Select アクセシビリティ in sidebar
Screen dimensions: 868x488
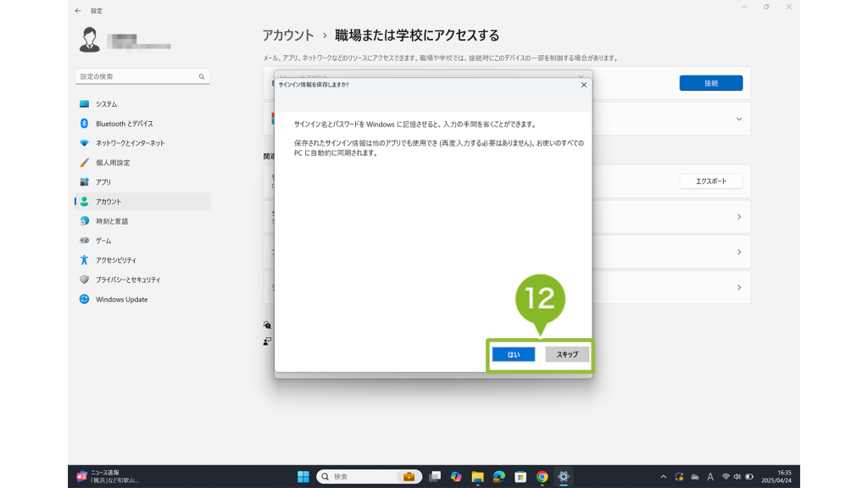pos(116,260)
